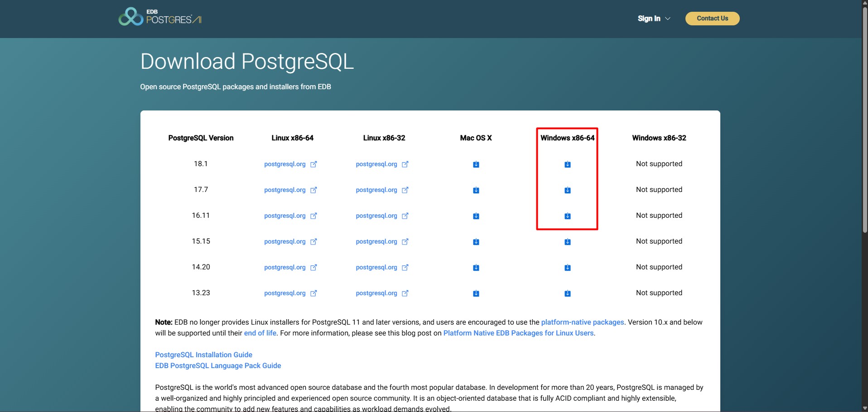The height and width of the screenshot is (412, 868).
Task: Click Not supported in the 18.1 row
Action: click(659, 163)
